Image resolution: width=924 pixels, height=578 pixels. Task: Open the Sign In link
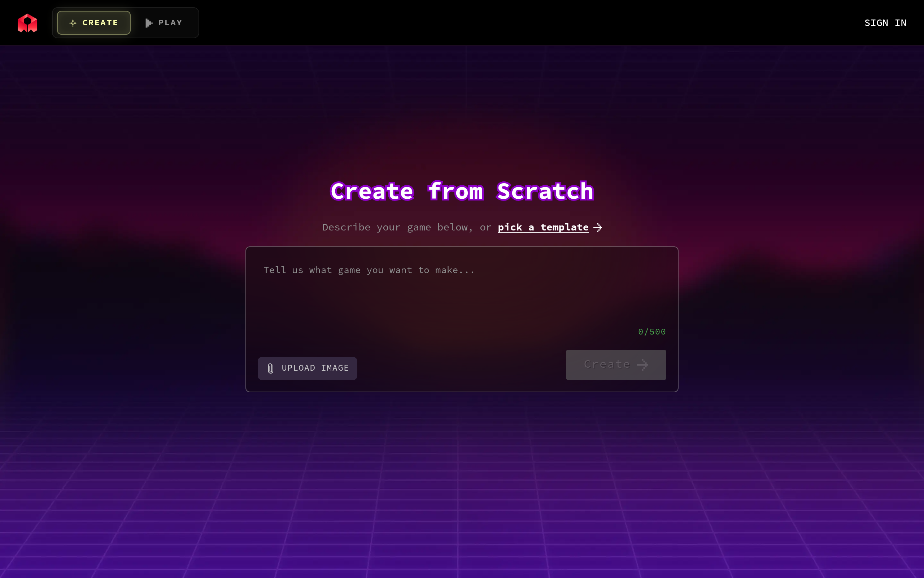coord(885,23)
